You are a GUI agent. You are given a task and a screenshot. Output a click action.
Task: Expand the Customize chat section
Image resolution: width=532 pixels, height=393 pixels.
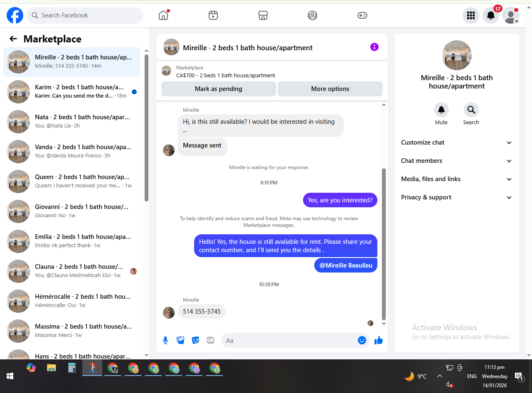pos(457,142)
